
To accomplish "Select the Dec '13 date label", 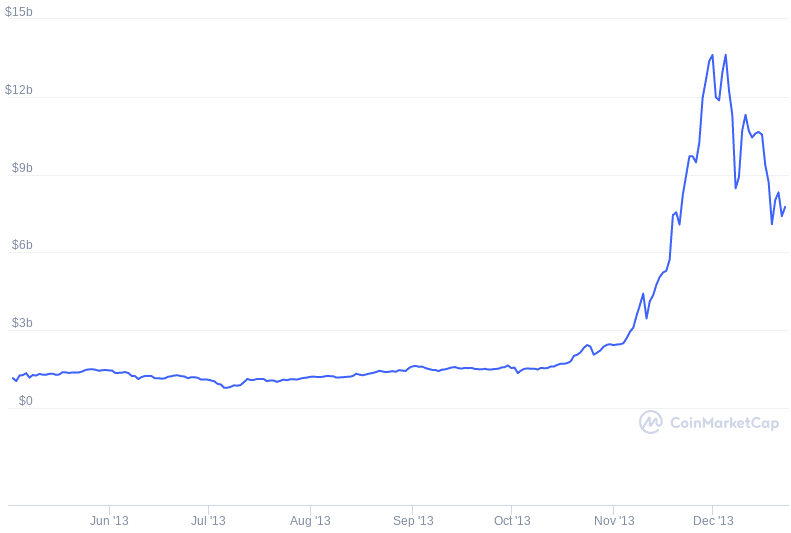I will click(713, 521).
